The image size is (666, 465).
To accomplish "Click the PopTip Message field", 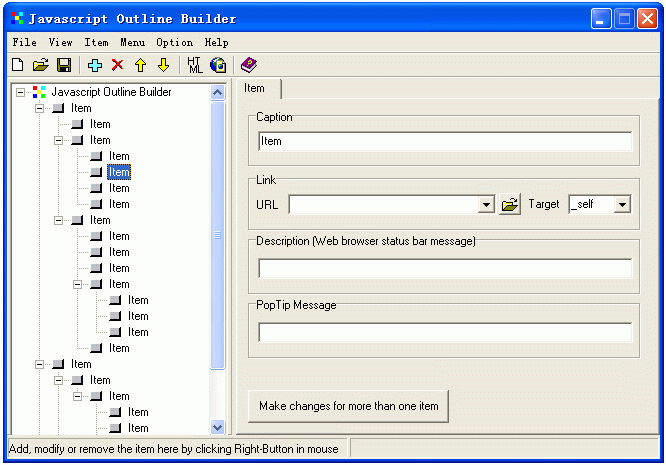I will click(445, 333).
